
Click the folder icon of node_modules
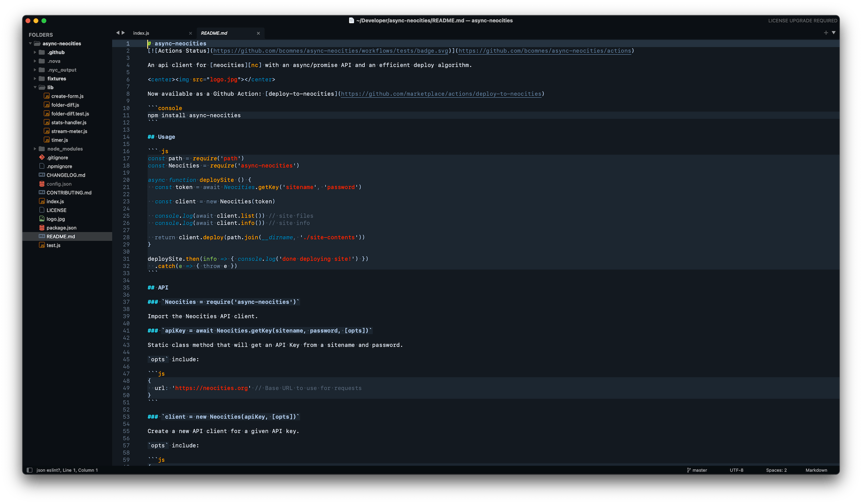42,149
